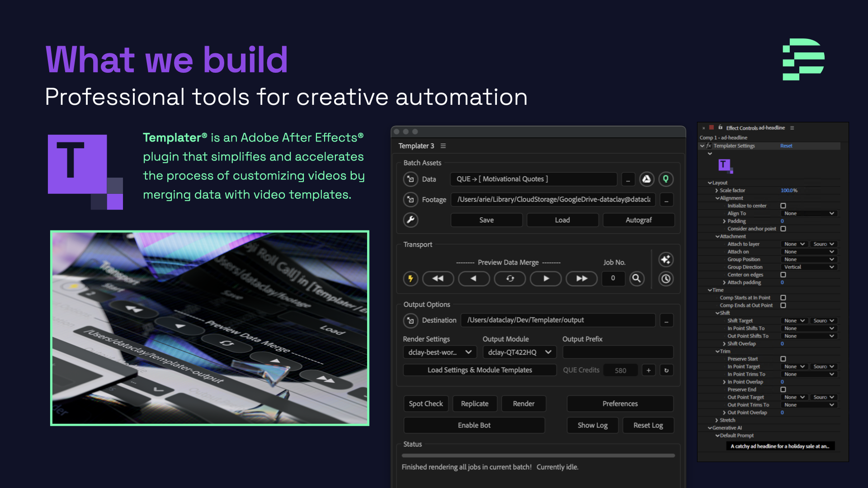
Task: Browse for footage using the Footage ellipsis button
Action: tap(666, 200)
